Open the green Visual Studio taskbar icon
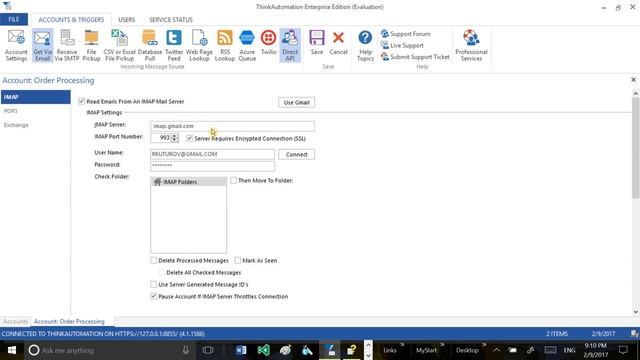Image resolution: width=640 pixels, height=360 pixels. coord(263,350)
